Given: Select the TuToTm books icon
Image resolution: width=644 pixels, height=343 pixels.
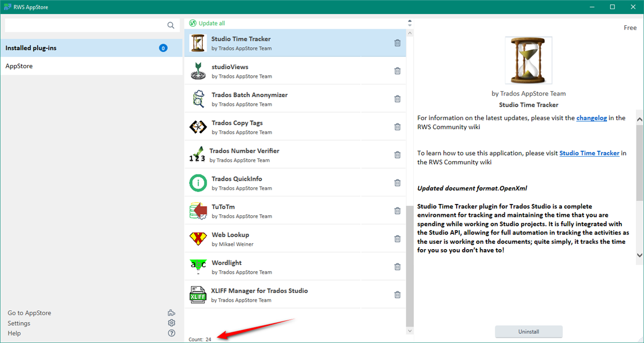Looking at the screenshot, I should click(197, 210).
